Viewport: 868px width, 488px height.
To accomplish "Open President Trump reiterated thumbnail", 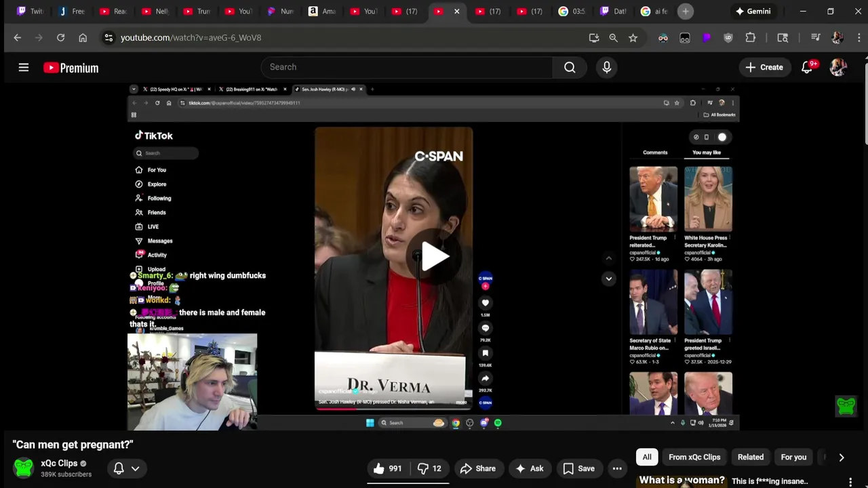I will tap(653, 199).
